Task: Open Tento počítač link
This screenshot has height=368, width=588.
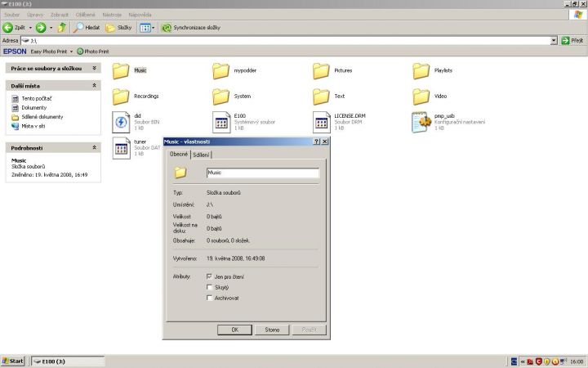Action: [37, 98]
